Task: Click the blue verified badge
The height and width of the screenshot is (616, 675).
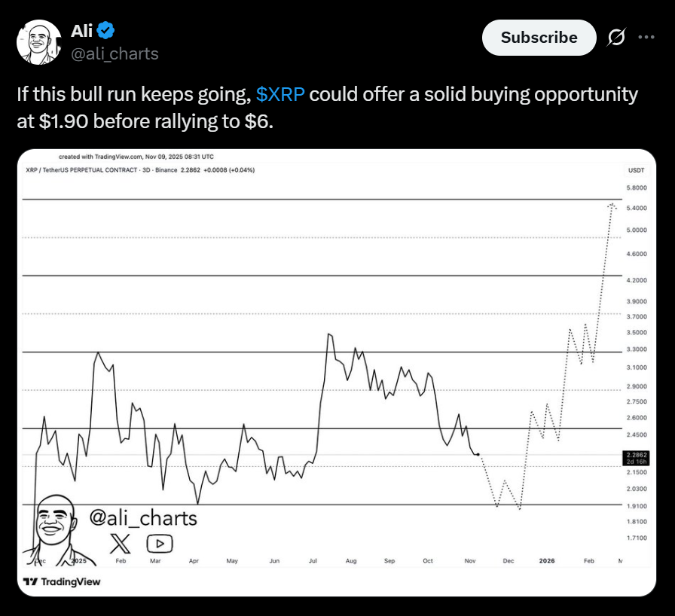Action: (107, 31)
